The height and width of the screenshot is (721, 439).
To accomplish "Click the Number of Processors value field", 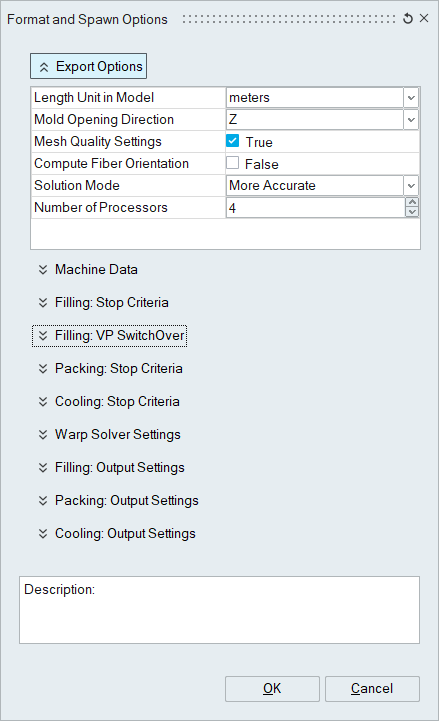I will click(316, 208).
